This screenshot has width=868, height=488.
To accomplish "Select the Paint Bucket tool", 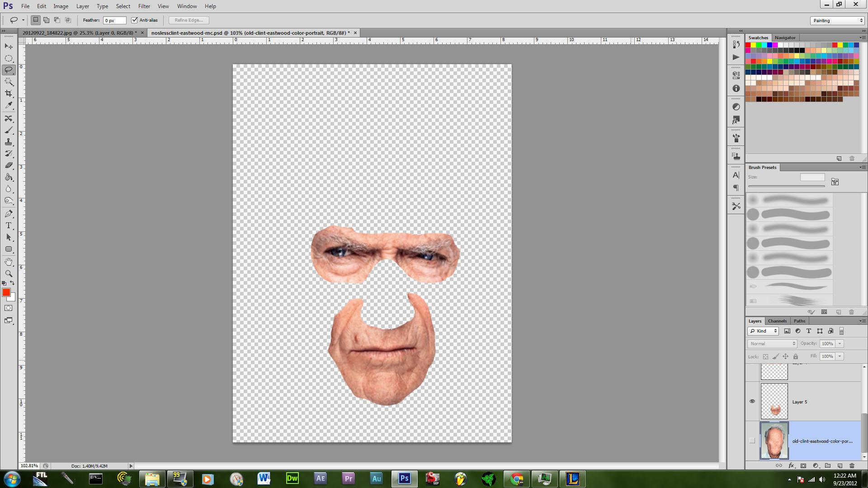I will click(x=9, y=177).
